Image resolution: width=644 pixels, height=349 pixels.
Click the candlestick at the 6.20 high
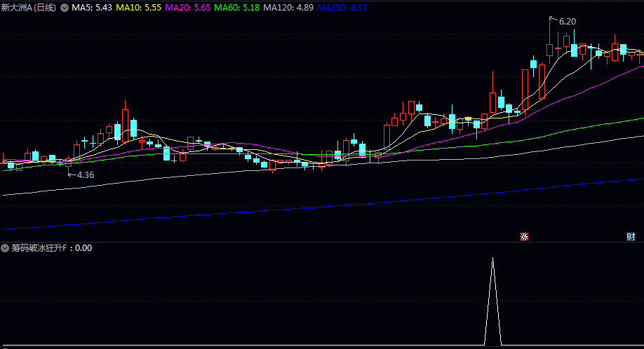(x=549, y=50)
